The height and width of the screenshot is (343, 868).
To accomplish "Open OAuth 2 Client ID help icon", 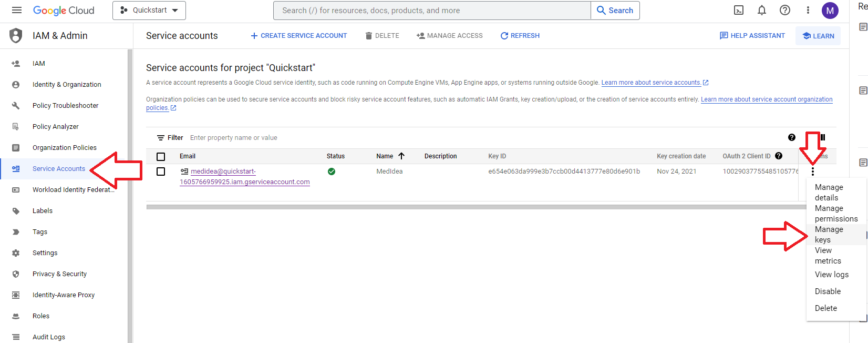I will (x=779, y=156).
